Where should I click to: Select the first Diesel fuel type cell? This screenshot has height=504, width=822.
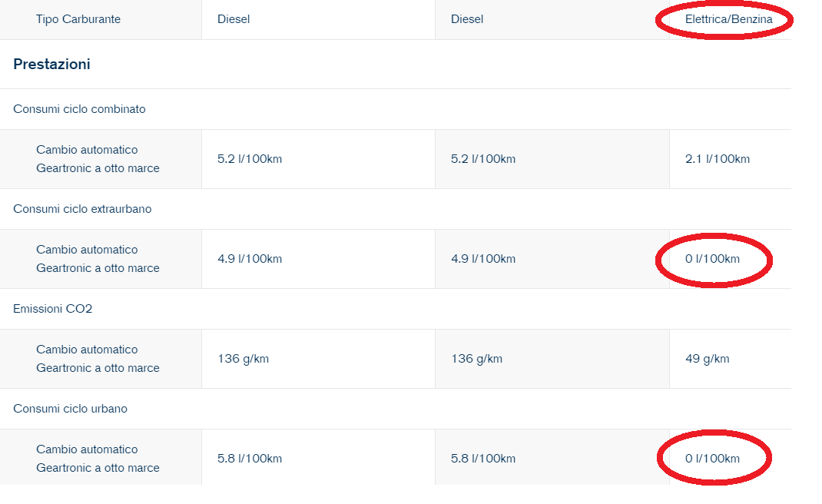coord(234,19)
